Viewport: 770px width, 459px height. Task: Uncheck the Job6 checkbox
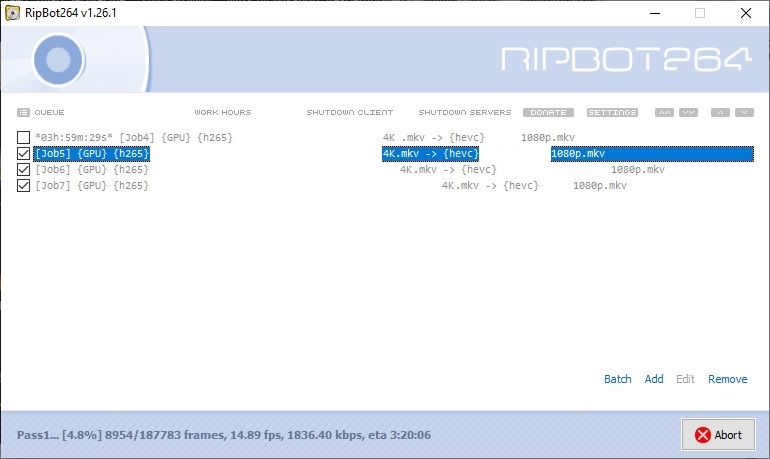pos(23,169)
